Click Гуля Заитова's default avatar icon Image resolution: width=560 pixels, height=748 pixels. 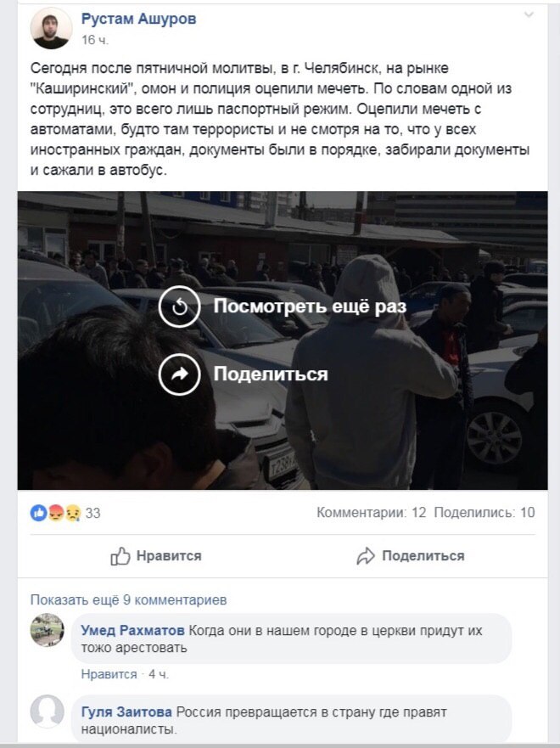48,711
